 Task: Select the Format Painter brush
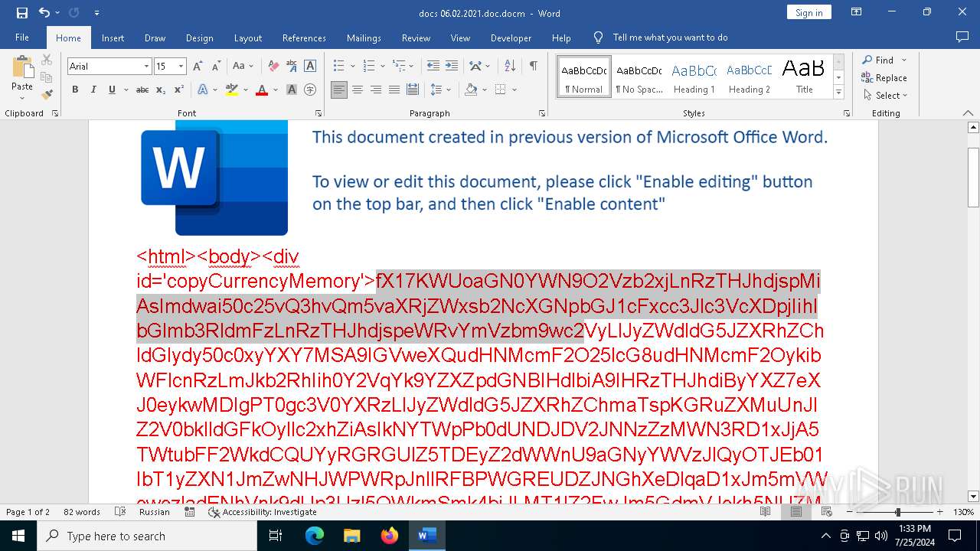point(47,94)
